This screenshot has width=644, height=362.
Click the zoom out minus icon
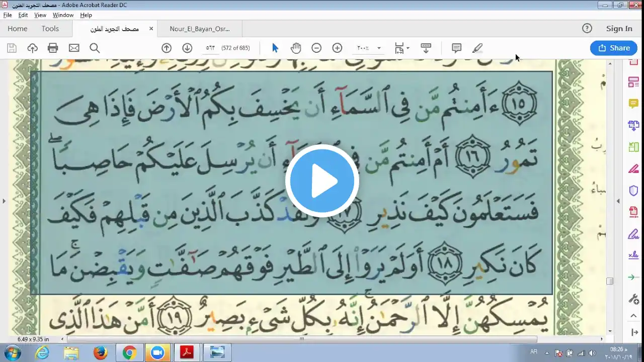tap(316, 48)
